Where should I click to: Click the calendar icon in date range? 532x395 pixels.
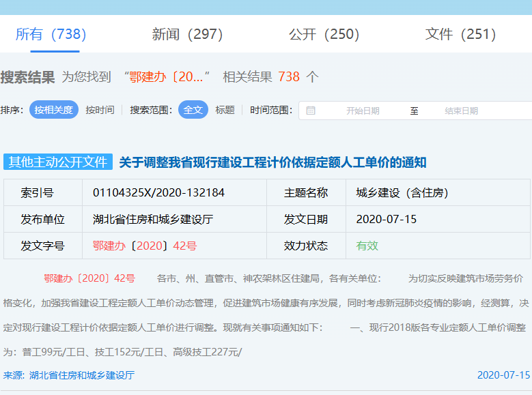311,111
